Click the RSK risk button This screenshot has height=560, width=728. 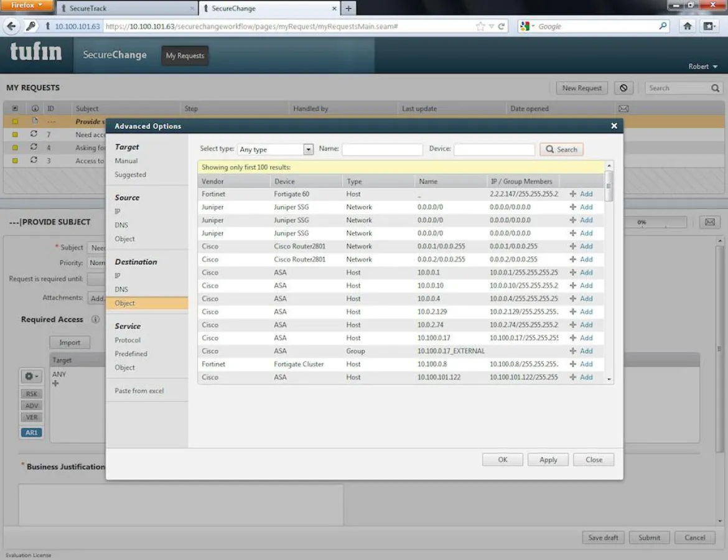32,394
